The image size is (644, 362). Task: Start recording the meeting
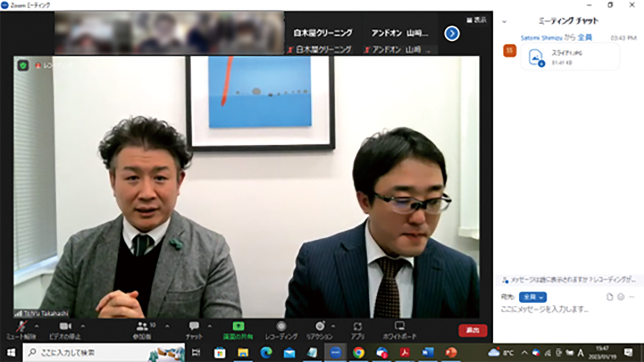pos(281,329)
